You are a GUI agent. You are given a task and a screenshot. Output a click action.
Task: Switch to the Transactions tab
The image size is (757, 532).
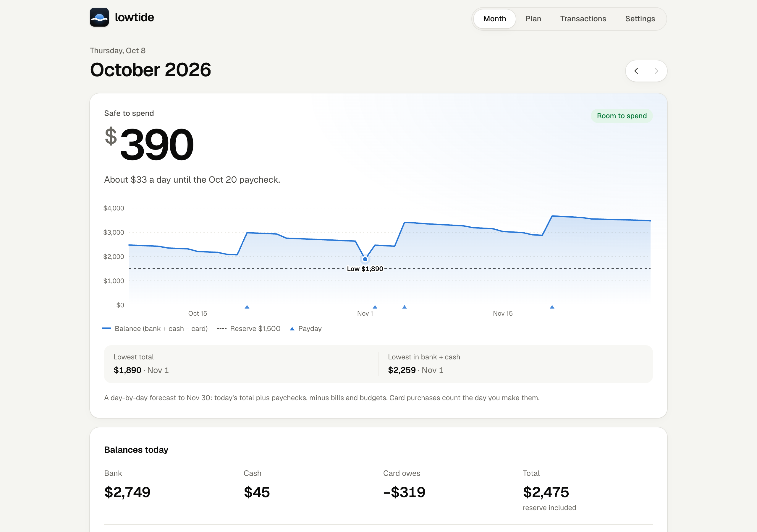[583, 19]
